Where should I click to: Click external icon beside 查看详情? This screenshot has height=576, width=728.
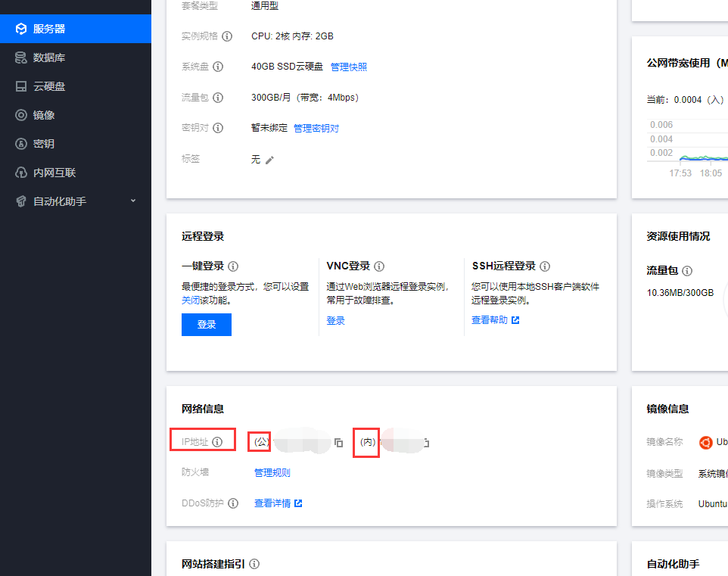click(x=298, y=503)
